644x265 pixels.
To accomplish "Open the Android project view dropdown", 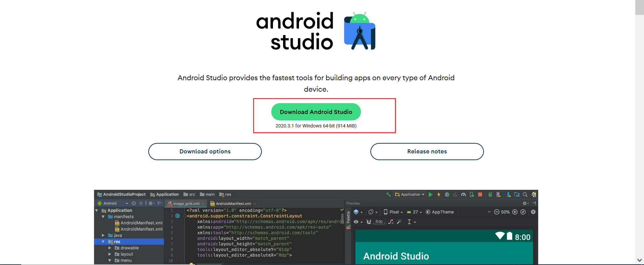I will (x=113, y=203).
